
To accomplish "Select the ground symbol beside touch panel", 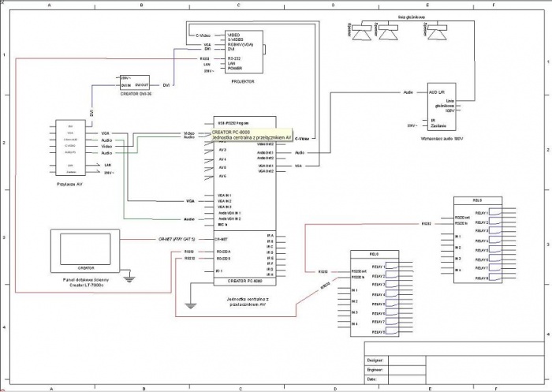I will [x=129, y=277].
